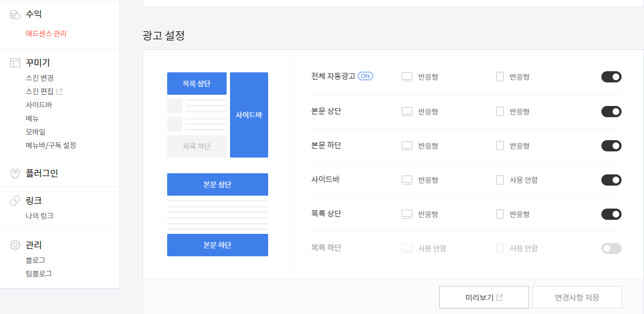This screenshot has height=314, width=644.
Task: Click mobile icon in 본문 하단 row
Action: [500, 145]
